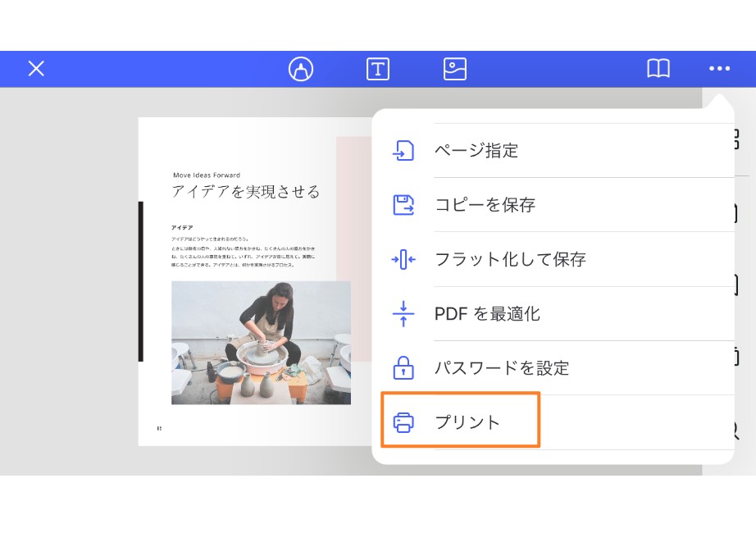The image size is (756, 533).
Task: Click the heading アイデアを実現させる
Action: tap(245, 192)
